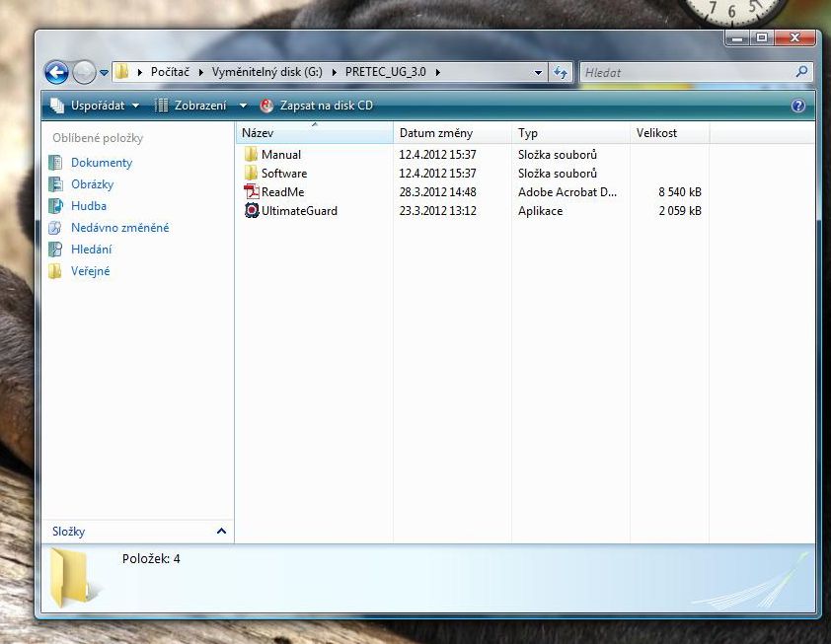The height and width of the screenshot is (644, 831).
Task: Click the greyed Forward navigation button
Action: coord(84,73)
